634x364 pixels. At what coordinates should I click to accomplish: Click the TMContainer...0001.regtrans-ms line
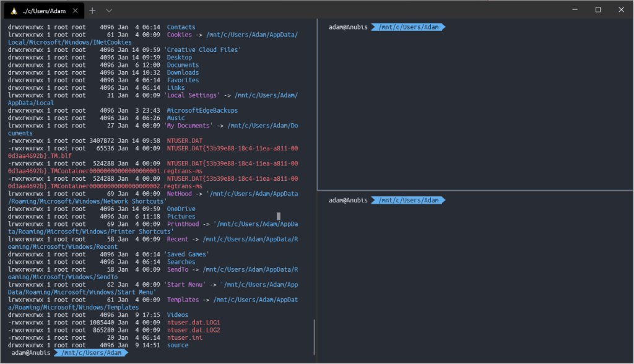(105, 171)
